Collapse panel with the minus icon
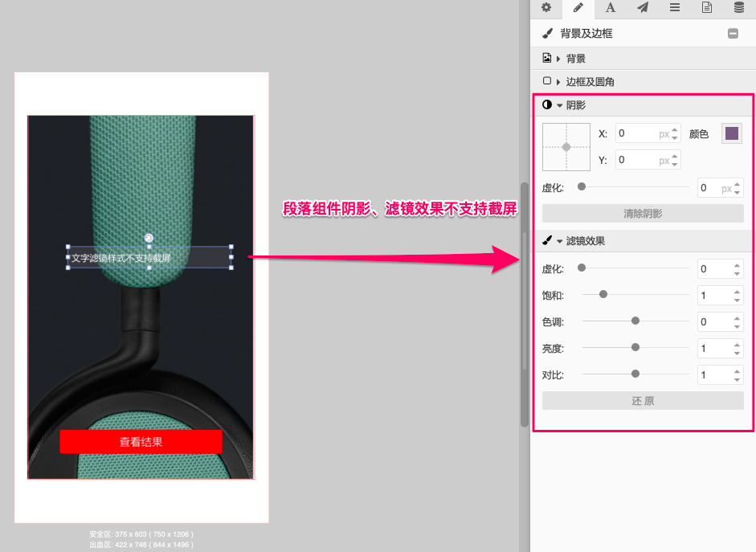 pos(733,34)
